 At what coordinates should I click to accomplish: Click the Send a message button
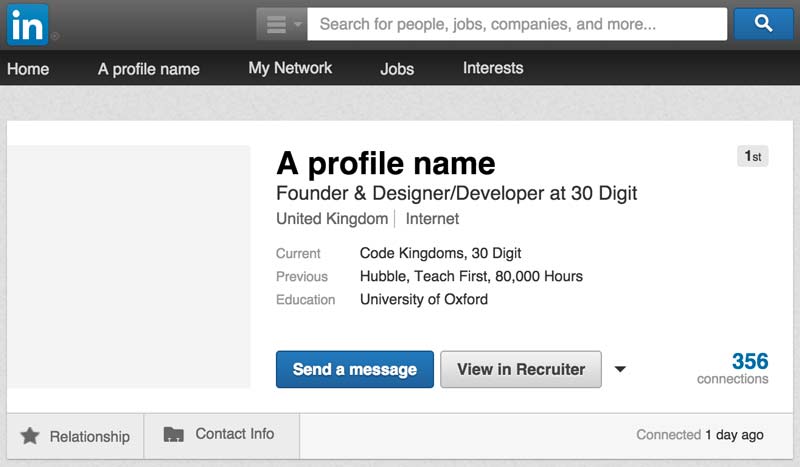(x=355, y=369)
